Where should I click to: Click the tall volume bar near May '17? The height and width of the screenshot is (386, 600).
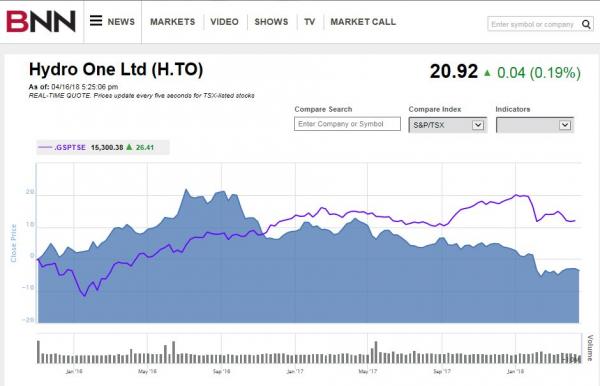pos(376,352)
